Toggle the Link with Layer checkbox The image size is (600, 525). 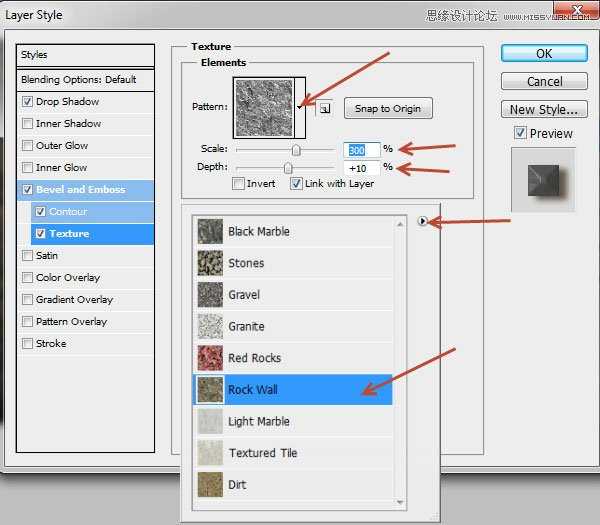click(296, 184)
